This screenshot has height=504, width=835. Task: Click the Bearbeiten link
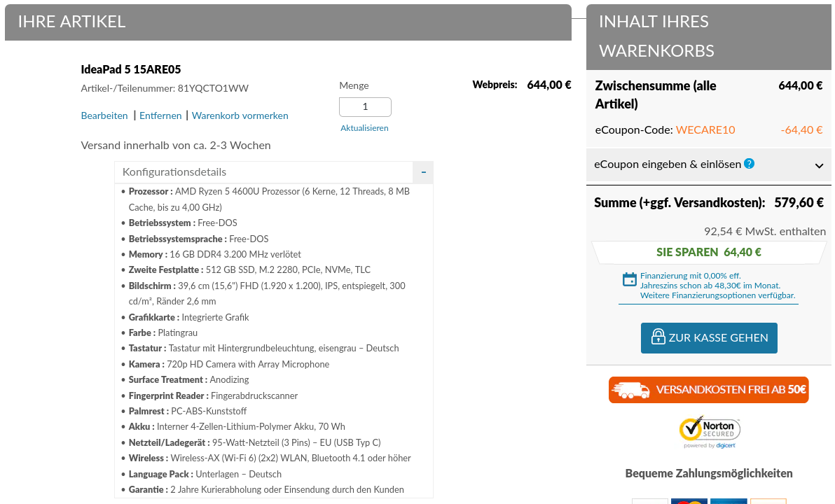[104, 115]
